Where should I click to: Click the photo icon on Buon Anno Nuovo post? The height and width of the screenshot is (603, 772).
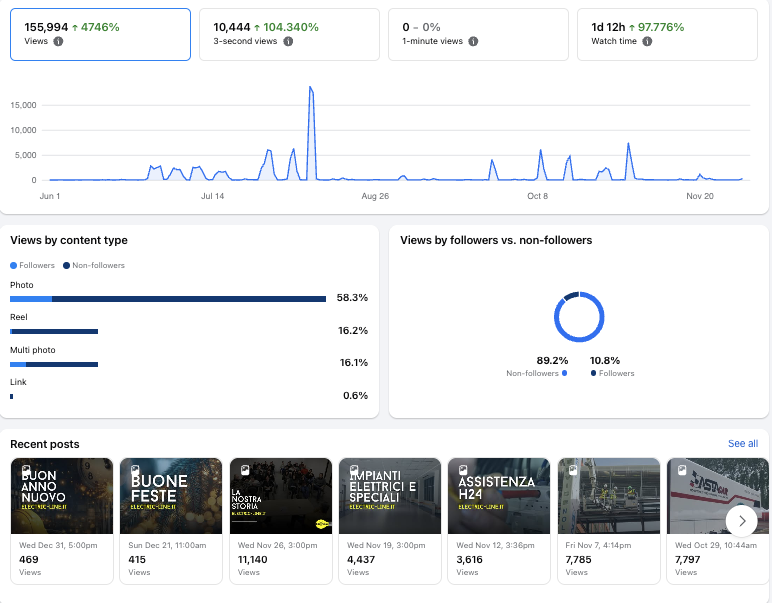click(26, 470)
